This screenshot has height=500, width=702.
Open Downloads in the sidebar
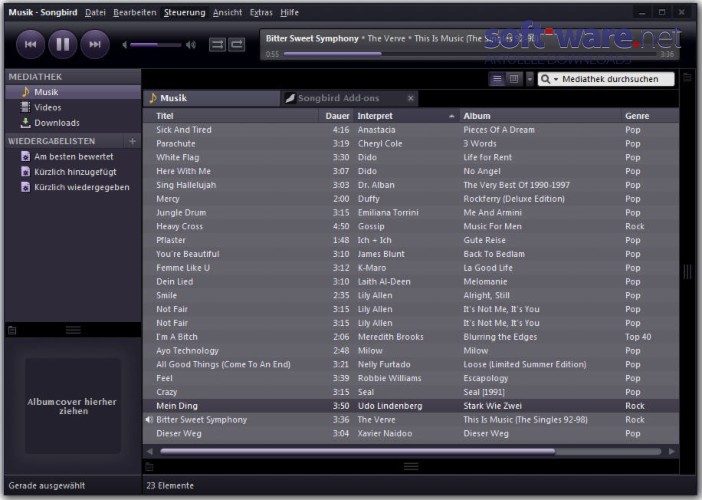[73, 123]
